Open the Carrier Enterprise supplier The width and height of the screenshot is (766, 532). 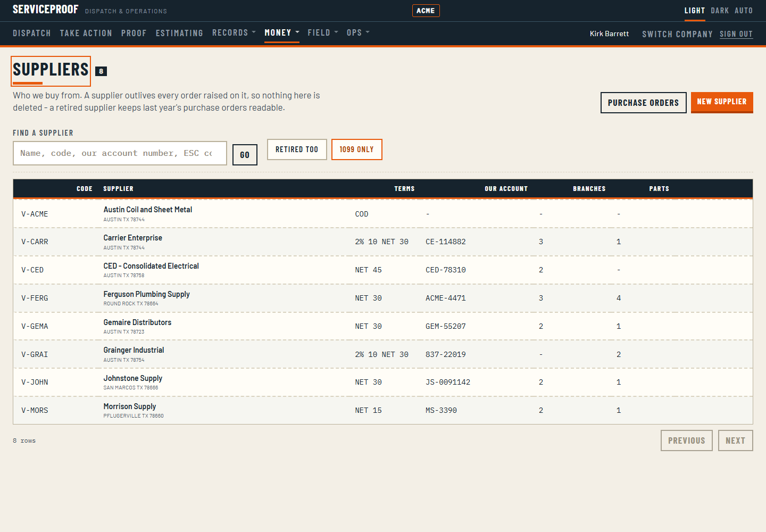(x=133, y=238)
